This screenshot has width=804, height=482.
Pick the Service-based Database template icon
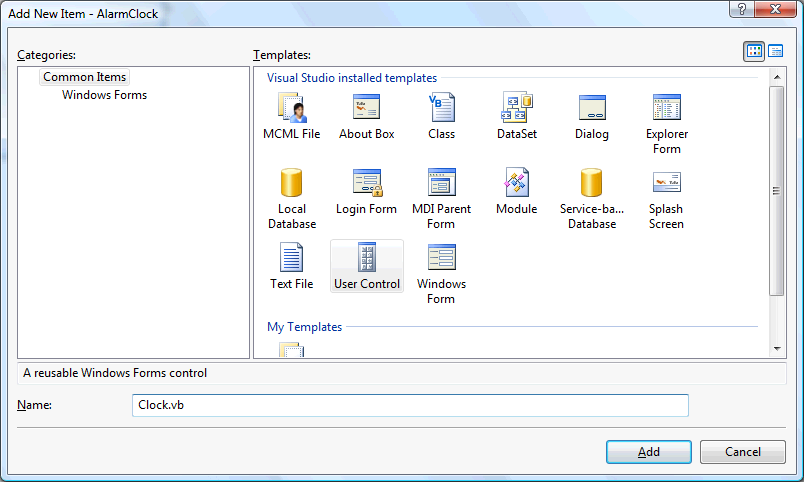[x=591, y=183]
